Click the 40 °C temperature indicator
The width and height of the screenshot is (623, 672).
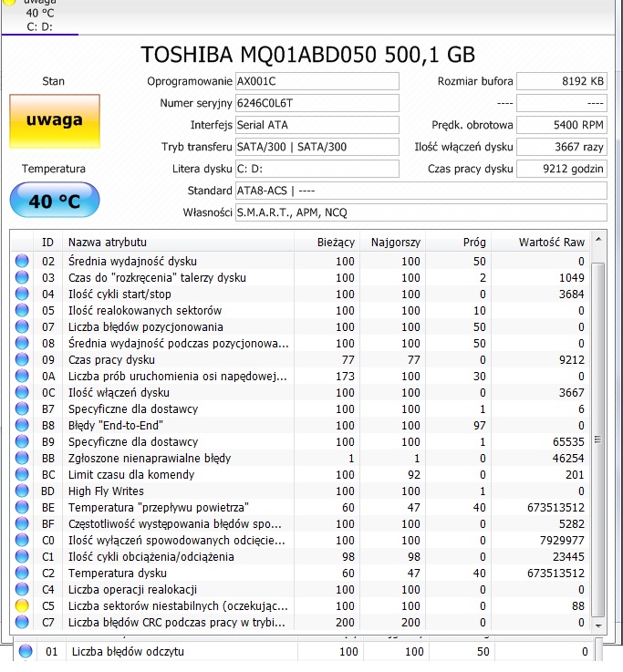(x=55, y=200)
